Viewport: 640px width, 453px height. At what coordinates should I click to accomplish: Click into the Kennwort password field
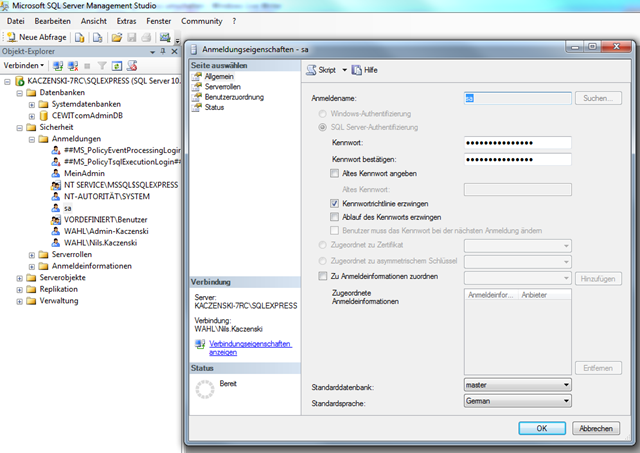tap(518, 142)
